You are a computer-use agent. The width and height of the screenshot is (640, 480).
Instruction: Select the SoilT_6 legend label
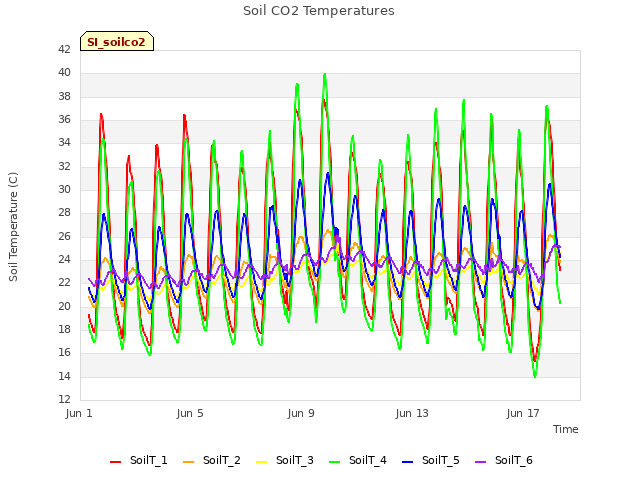(x=514, y=460)
